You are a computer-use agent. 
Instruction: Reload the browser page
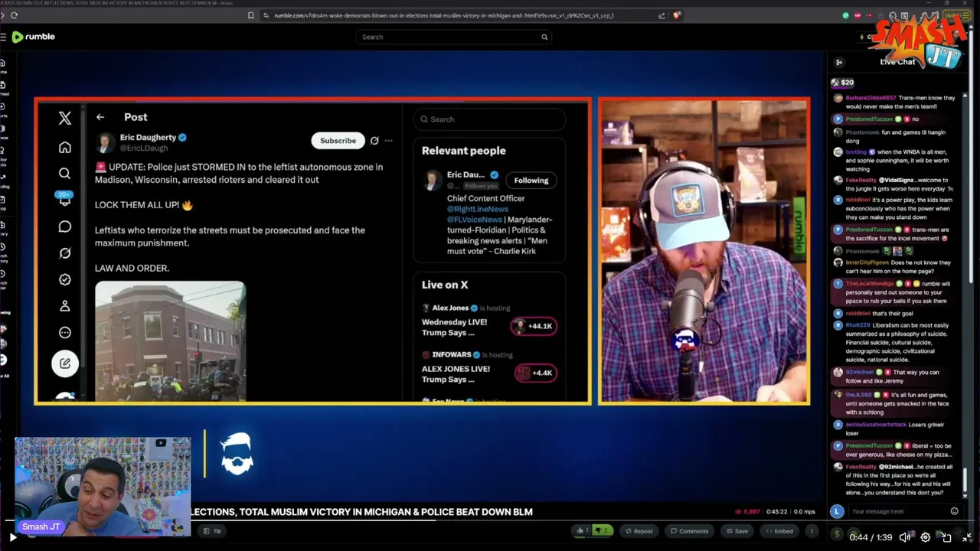pyautogui.click(x=14, y=15)
